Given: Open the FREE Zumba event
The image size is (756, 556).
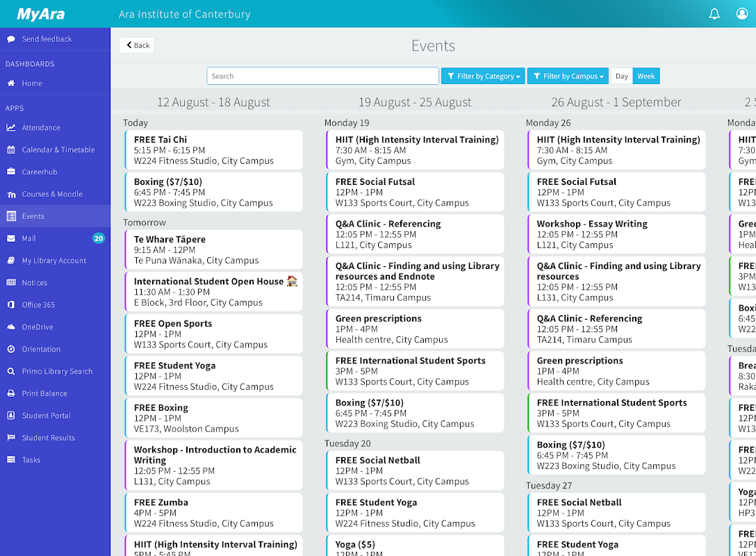Looking at the screenshot, I should pos(213,513).
